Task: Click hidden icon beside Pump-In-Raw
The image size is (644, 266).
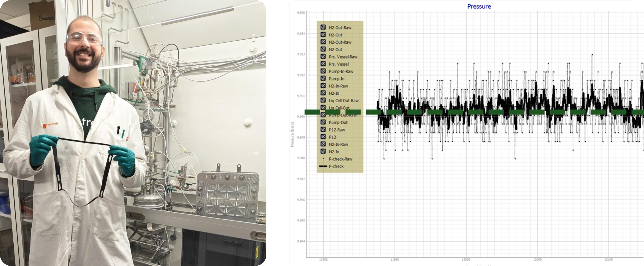Action: [x=323, y=71]
